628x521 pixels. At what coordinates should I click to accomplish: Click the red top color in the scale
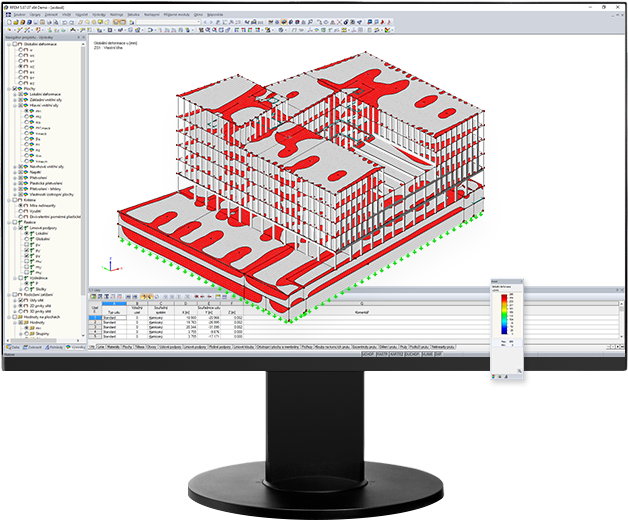(504, 297)
